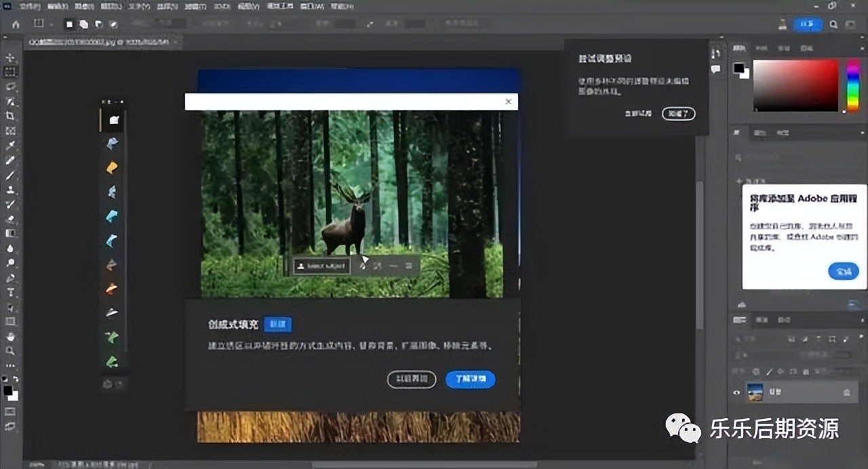The height and width of the screenshot is (469, 868).
Task: Select the Spot Healing Brush tool
Action: pos(10,161)
